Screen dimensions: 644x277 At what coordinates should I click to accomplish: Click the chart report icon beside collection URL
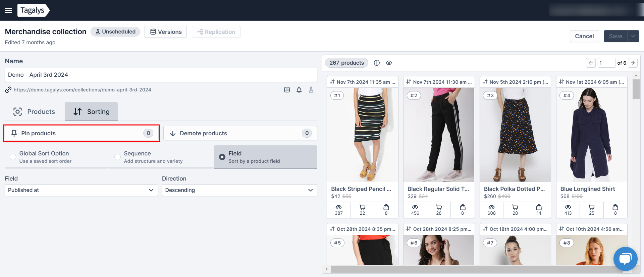[x=287, y=90]
